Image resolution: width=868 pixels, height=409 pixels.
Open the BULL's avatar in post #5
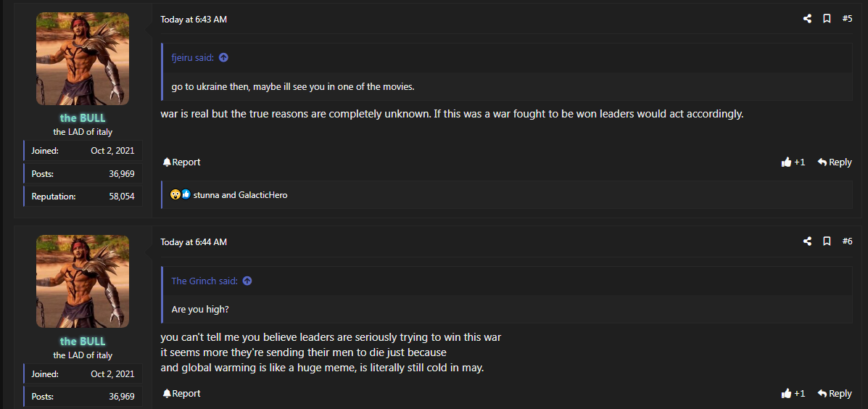[83, 59]
